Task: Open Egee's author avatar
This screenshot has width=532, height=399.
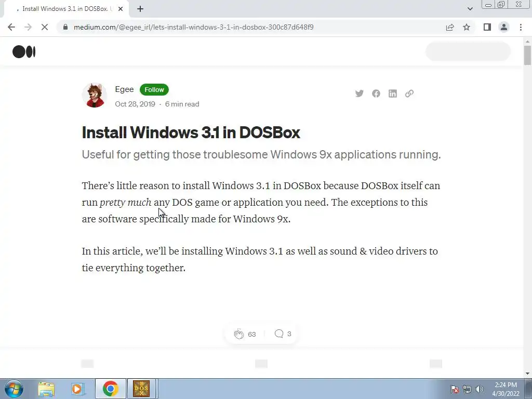Action: 95,95
